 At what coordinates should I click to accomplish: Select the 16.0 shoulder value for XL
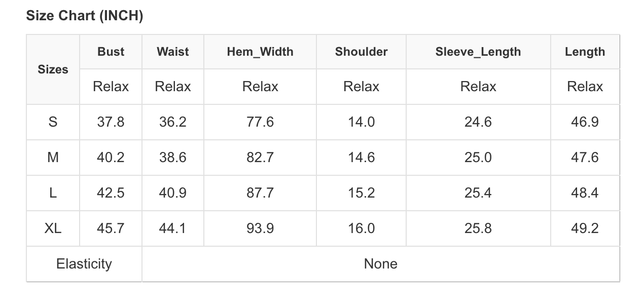point(361,228)
